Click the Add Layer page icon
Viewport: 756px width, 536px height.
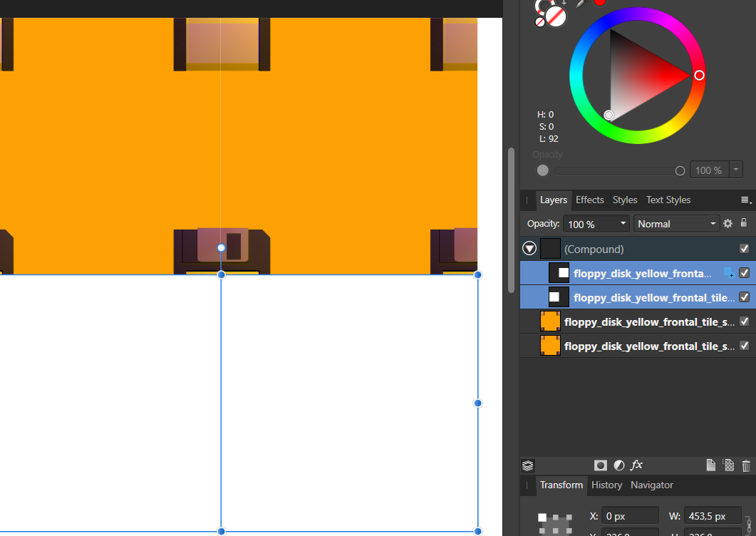click(x=710, y=465)
